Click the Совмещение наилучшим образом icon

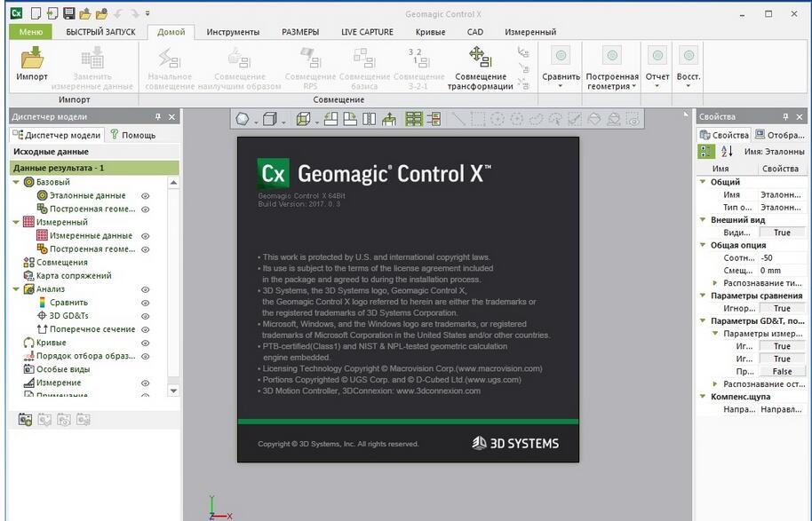[239, 58]
